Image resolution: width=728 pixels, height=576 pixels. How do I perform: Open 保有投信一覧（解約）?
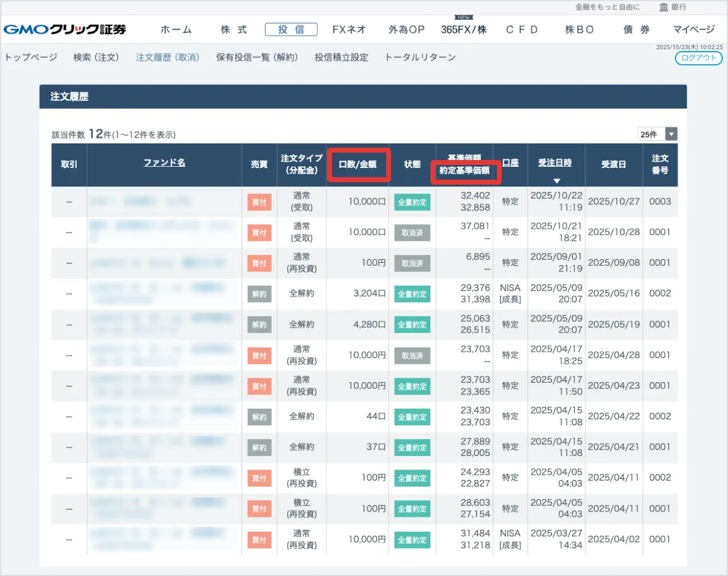(258, 56)
